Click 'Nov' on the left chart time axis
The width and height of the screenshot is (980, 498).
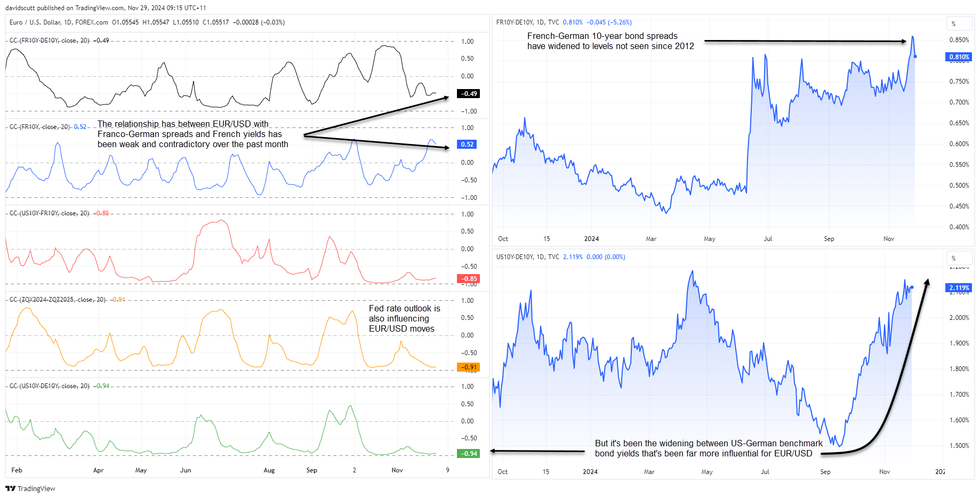pos(397,470)
